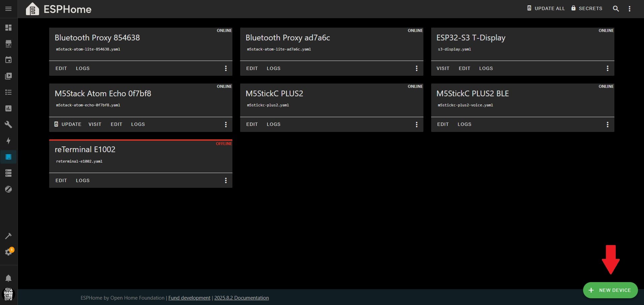Visit the M5Stack Atom Echo device
644x305 pixels.
pos(95,124)
